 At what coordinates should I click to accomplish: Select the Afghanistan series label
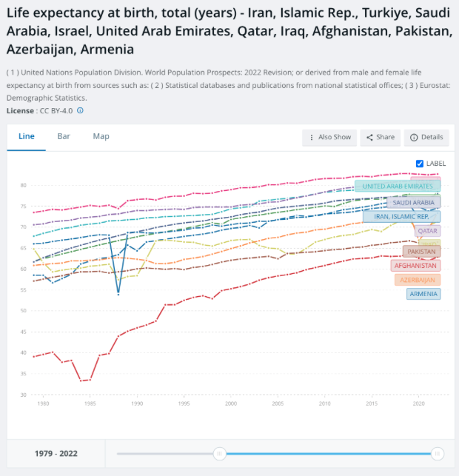coord(415,266)
